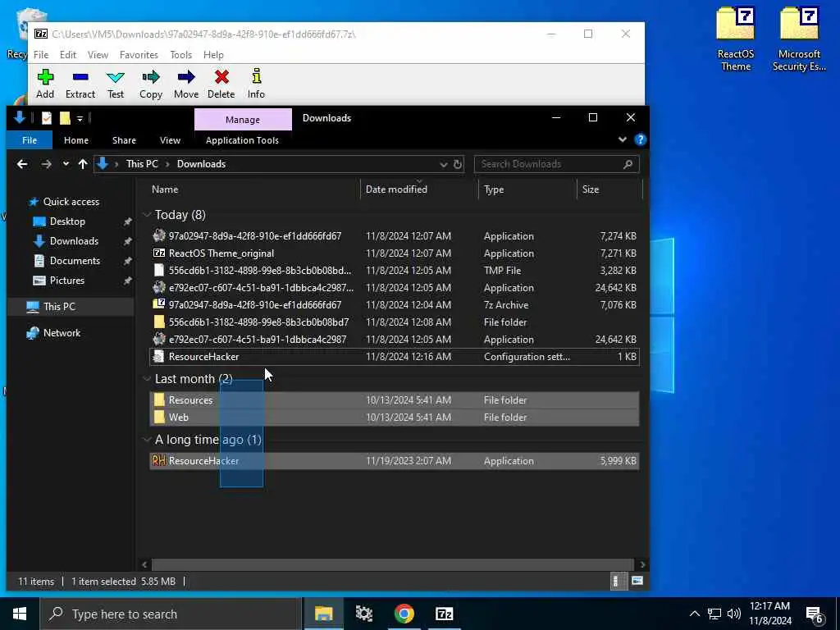
Task: Click the Extract icon in 7-Zip
Action: point(80,84)
